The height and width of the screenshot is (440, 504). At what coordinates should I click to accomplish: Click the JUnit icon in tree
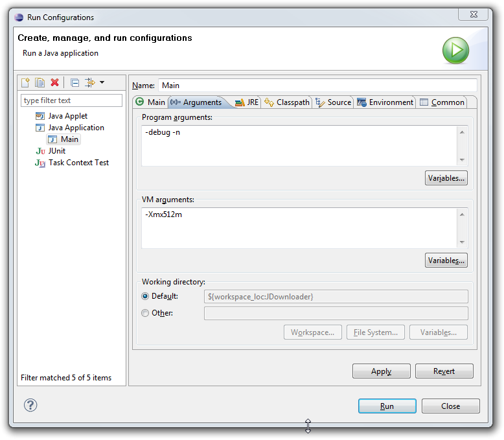pos(40,151)
